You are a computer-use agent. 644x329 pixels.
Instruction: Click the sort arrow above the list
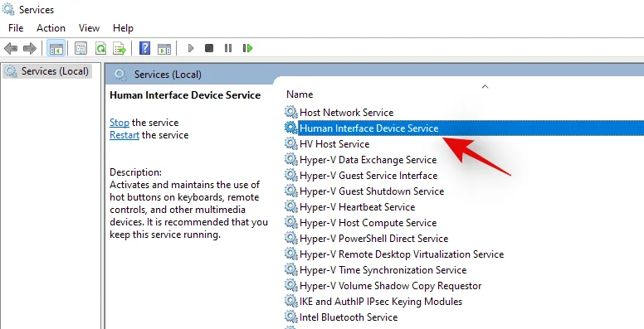(485, 86)
